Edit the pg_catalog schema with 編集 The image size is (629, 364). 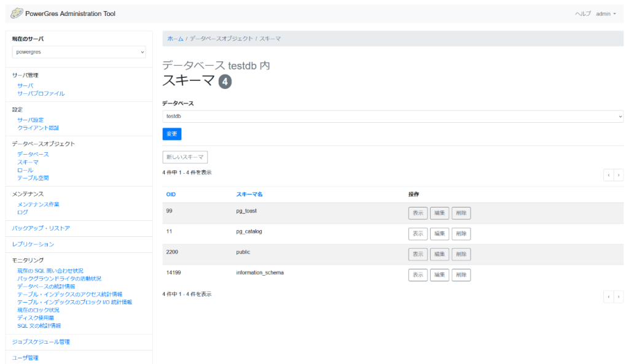coord(439,234)
